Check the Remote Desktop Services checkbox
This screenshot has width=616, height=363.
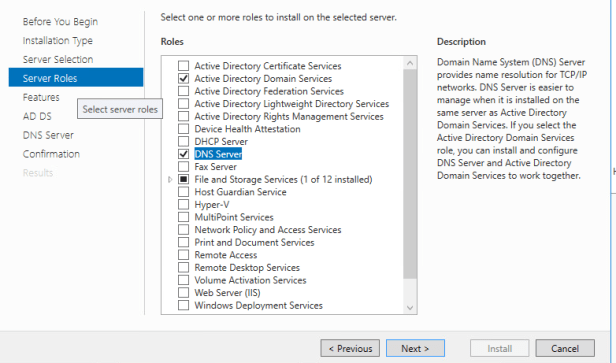coord(183,267)
